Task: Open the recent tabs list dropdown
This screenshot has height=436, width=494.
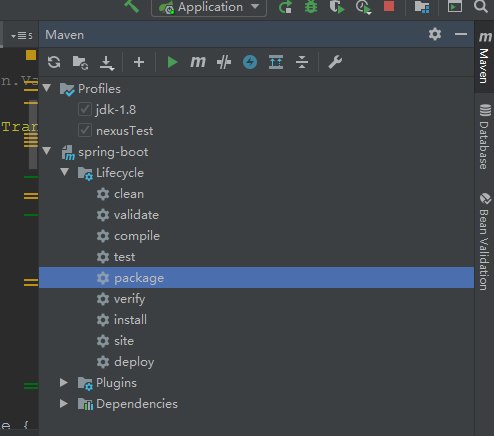Action: (x=22, y=35)
